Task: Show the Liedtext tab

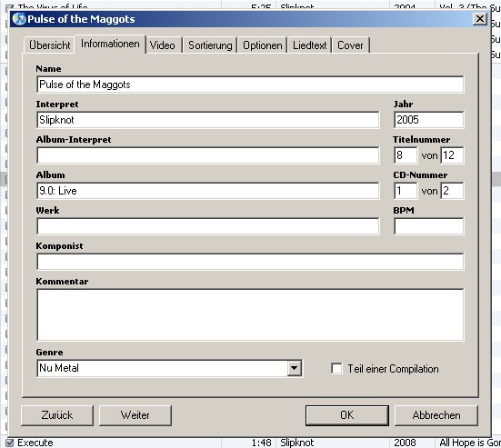Action: click(x=310, y=45)
